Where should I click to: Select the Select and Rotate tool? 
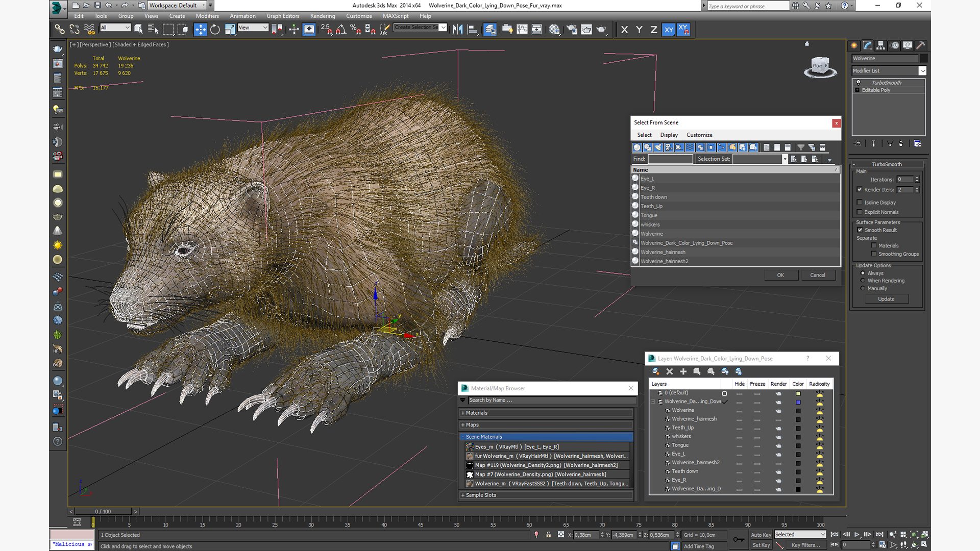(x=215, y=30)
